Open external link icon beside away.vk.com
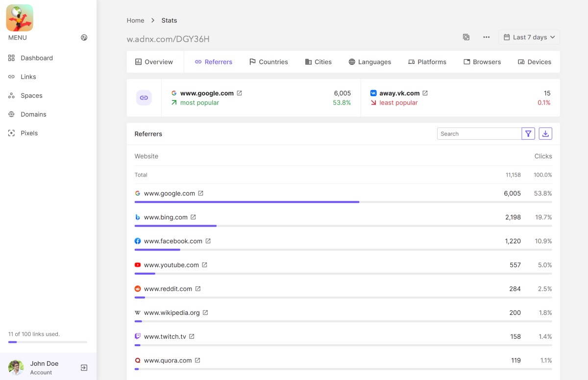Image resolution: width=588 pixels, height=380 pixels. tap(425, 93)
